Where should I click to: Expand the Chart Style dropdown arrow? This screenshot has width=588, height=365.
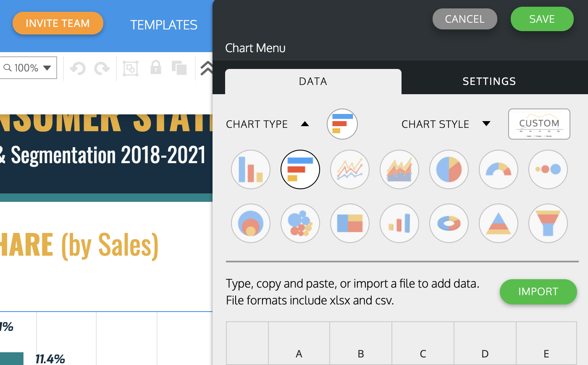coord(486,124)
